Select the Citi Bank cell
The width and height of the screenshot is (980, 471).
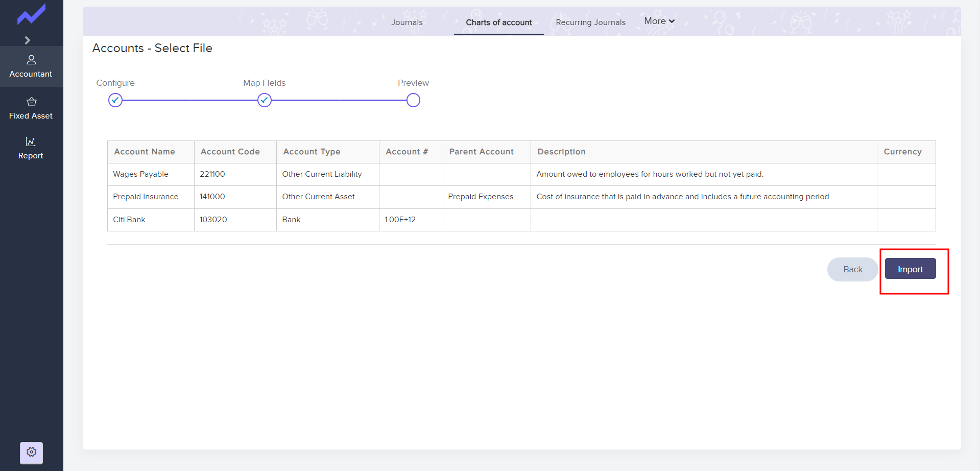tap(151, 220)
